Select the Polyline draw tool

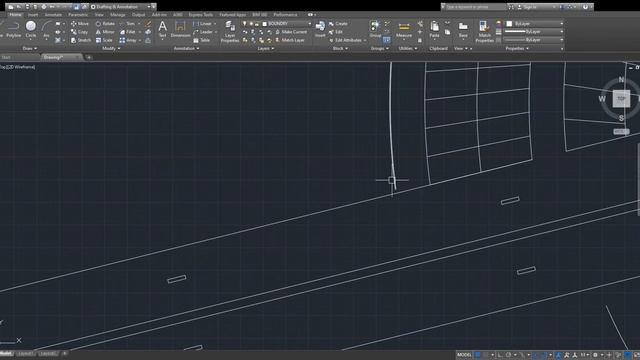(13, 30)
